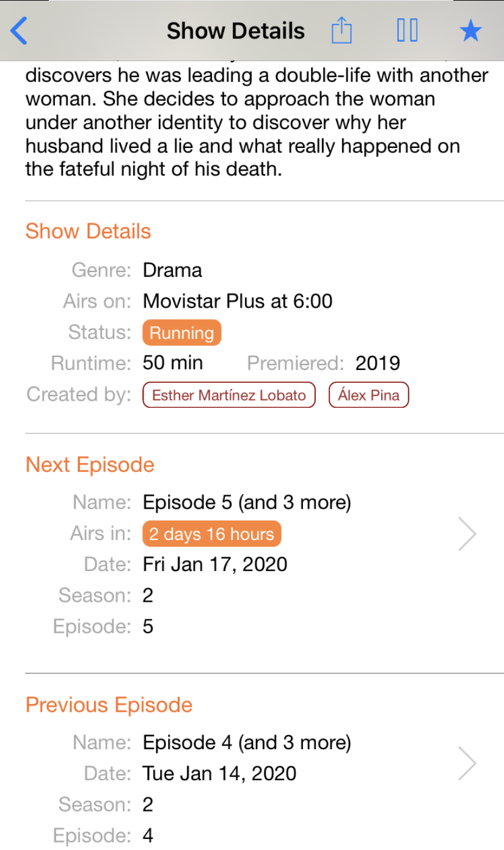Tap the Esther Martínez Lobato tag
The width and height of the screenshot is (504, 850).
pos(229,395)
